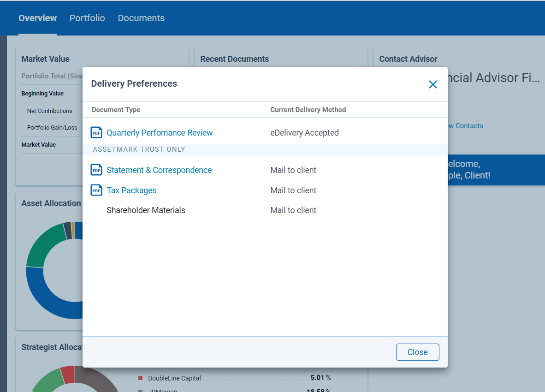545x392 pixels.
Task: Open the Quarterly Performance Review link
Action: pyautogui.click(x=159, y=132)
